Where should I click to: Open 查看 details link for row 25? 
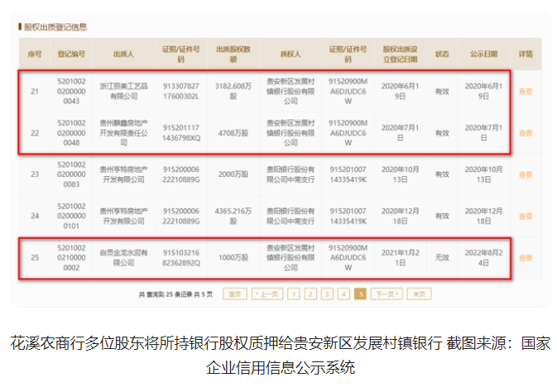tap(526, 257)
